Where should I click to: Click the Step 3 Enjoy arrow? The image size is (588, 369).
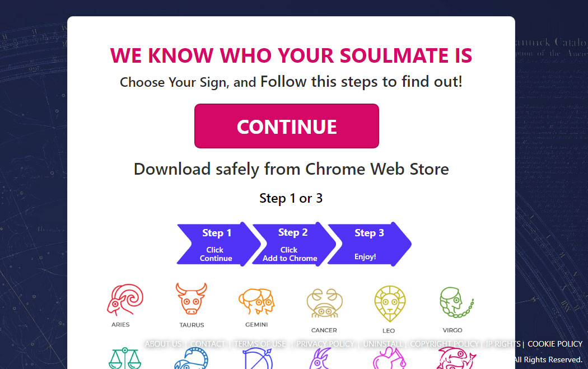pyautogui.click(x=368, y=244)
